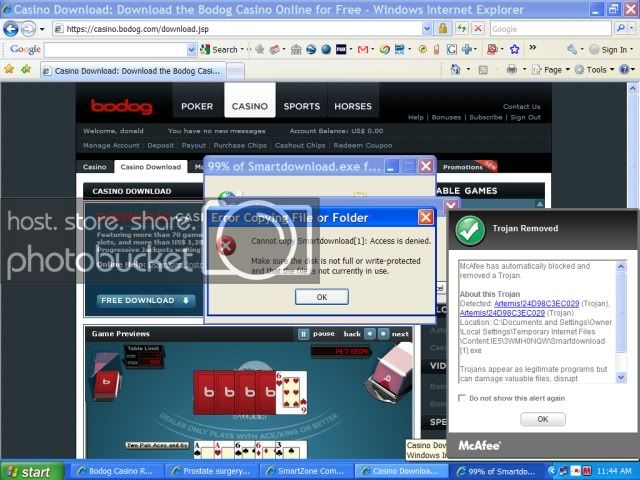Open the Tools menu dropdown
The image size is (640, 480).
[595, 70]
